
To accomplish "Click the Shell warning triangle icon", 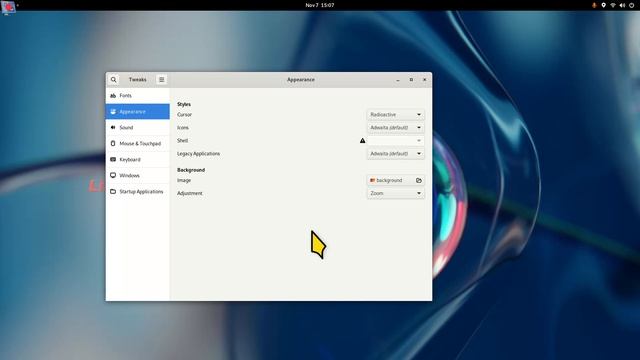I will [362, 140].
